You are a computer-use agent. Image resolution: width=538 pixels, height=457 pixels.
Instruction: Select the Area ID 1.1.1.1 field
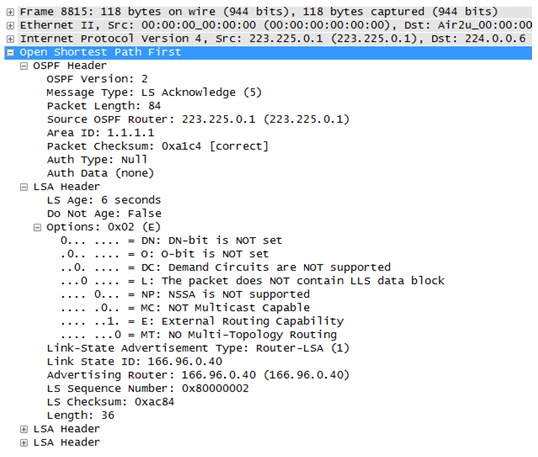click(x=101, y=133)
